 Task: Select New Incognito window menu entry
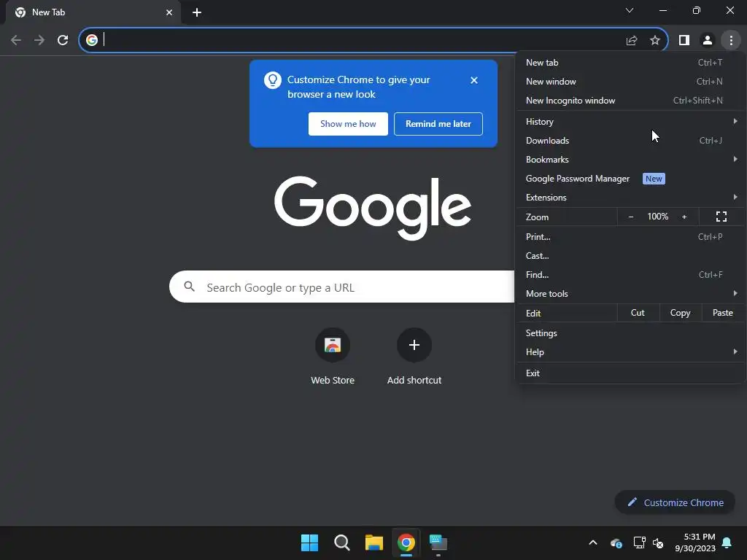coord(630,101)
